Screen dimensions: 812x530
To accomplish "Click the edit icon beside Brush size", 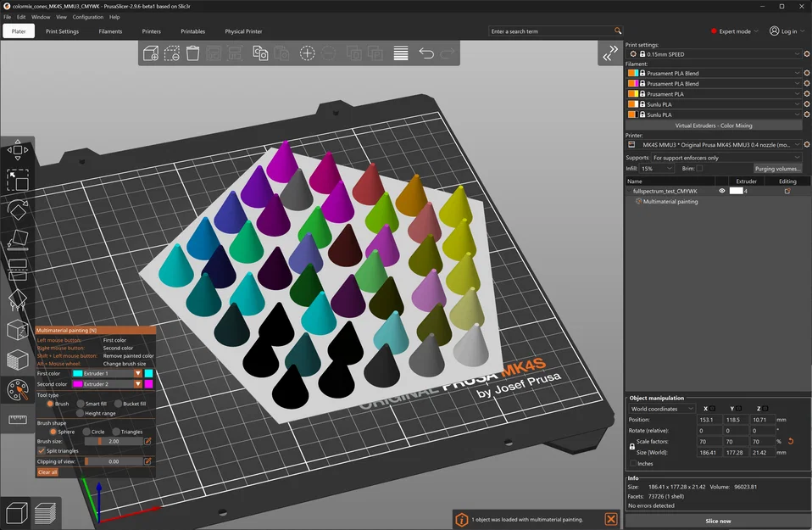I will click(147, 442).
